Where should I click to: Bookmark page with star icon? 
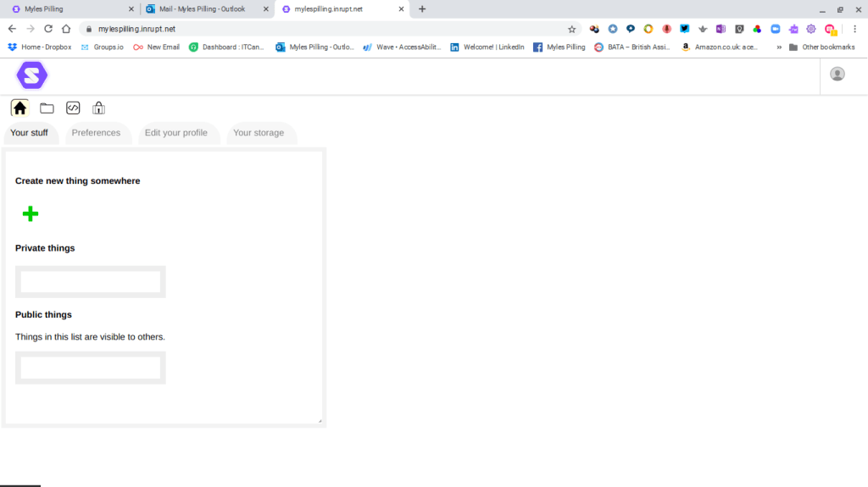tap(571, 29)
